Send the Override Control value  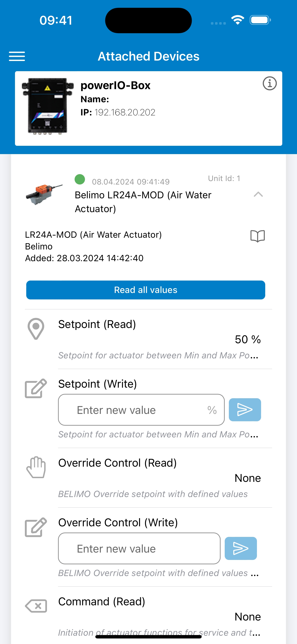[241, 548]
